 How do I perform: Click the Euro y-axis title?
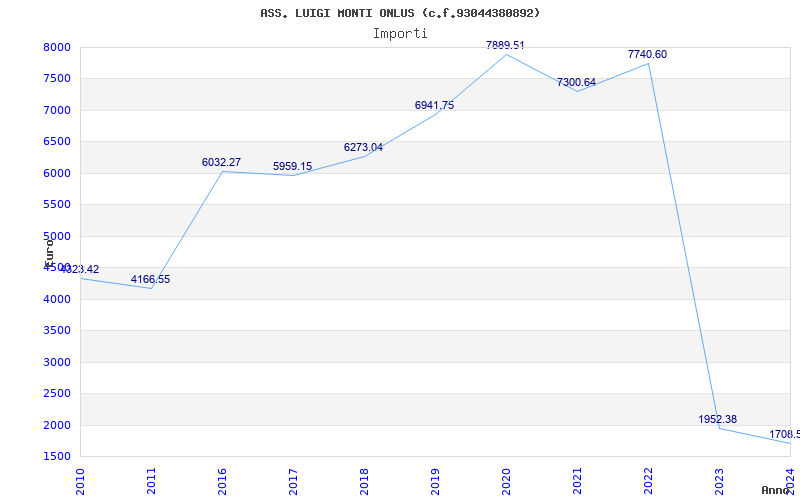(49, 253)
